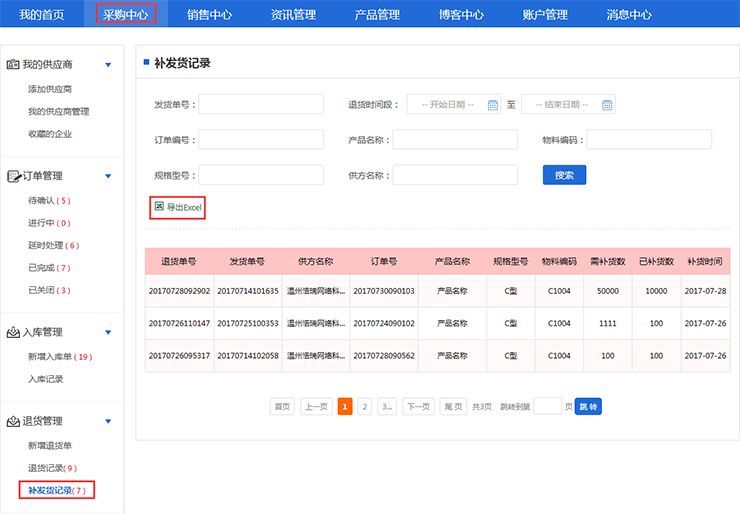
Task: Click the 50000 需补货数 cell
Action: 608,291
